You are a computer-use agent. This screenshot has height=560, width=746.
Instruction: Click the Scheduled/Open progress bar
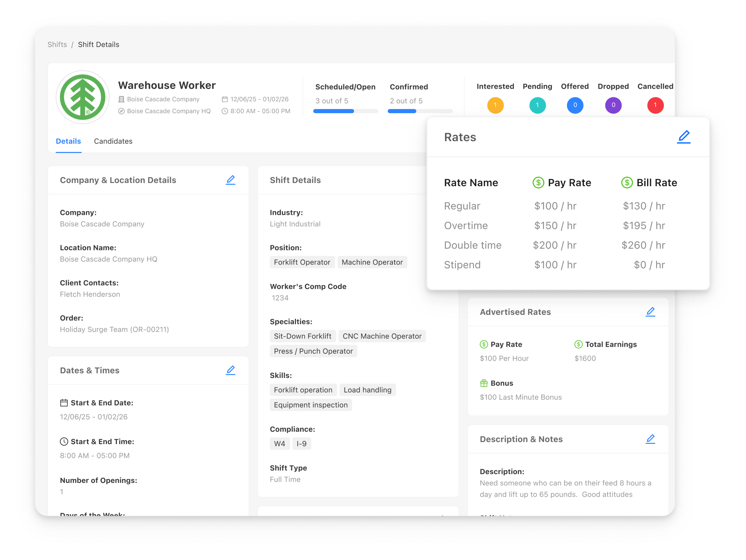[x=346, y=111]
